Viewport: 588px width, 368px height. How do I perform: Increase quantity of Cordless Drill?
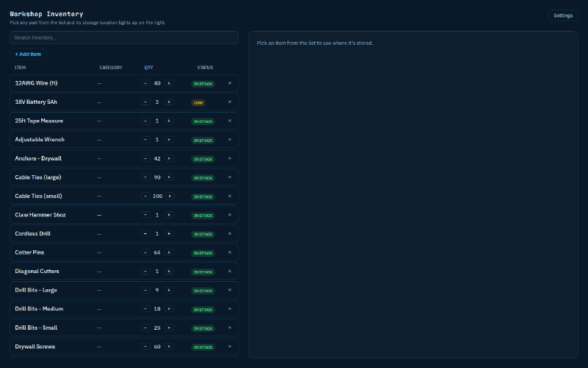pyautogui.click(x=169, y=233)
